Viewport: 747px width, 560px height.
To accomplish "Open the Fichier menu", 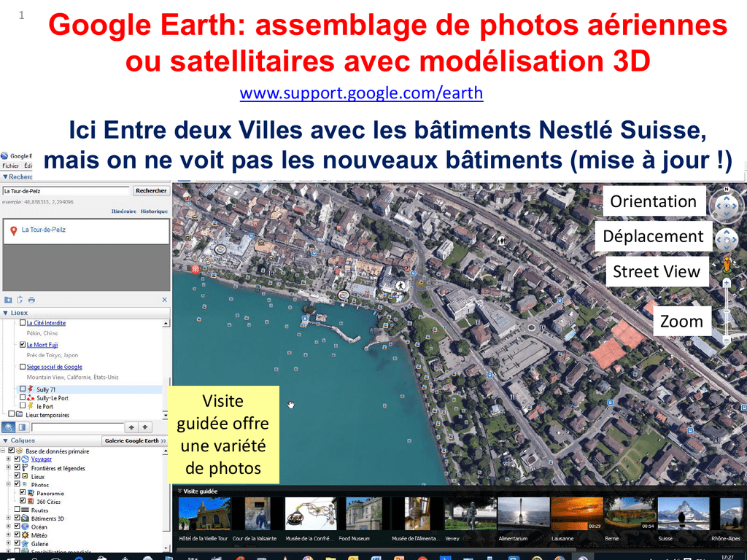I will (10, 166).
